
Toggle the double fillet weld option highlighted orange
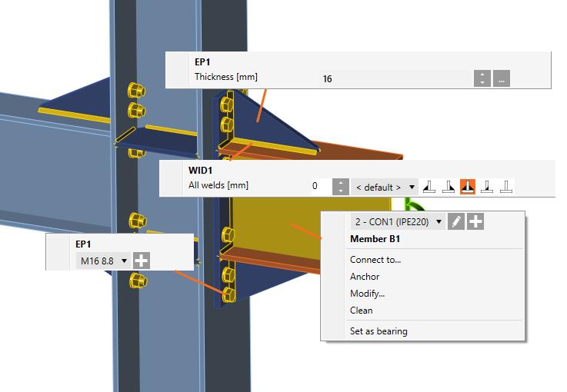468,187
